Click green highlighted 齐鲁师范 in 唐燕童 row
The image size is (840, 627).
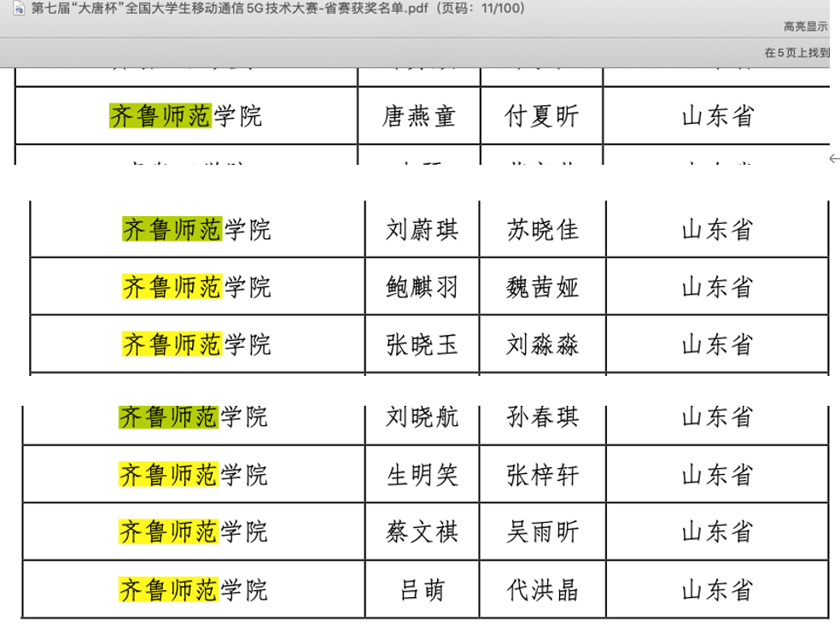pos(160,116)
